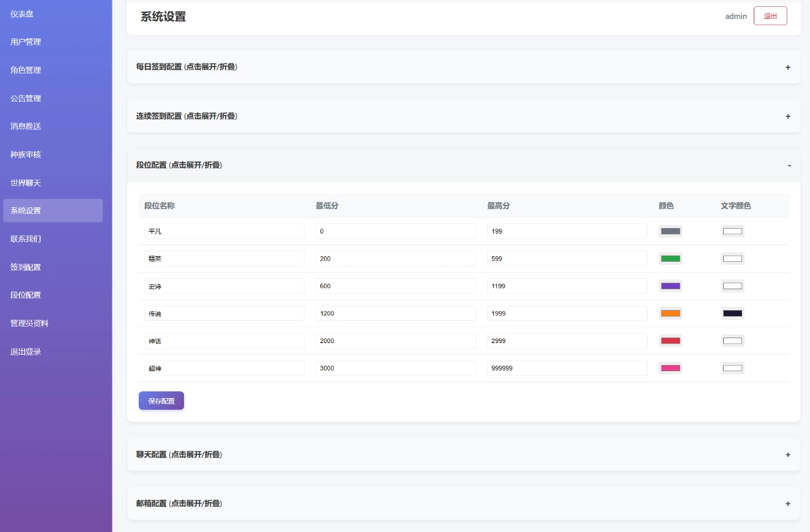Expand the 聊天配置 section
The image size is (810, 532).
[463, 454]
